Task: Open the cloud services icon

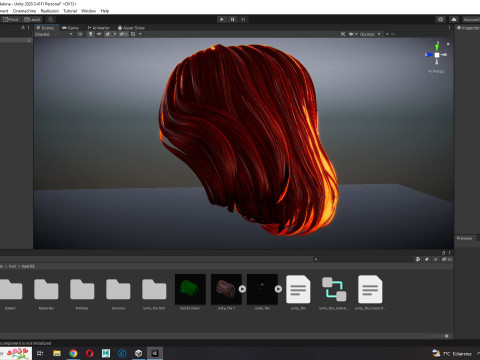Action: [x=454, y=19]
